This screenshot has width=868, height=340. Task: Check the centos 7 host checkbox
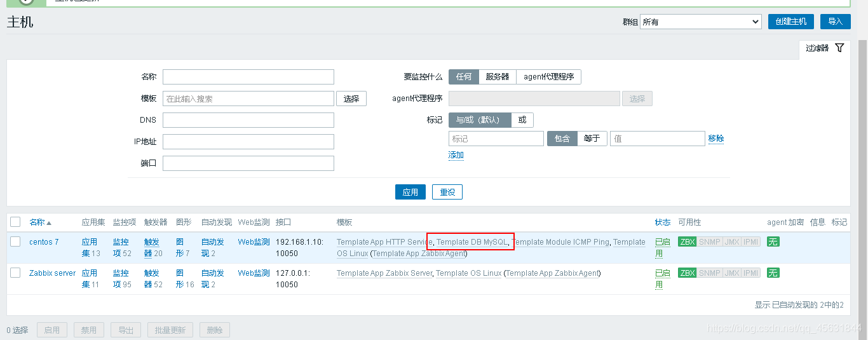pyautogui.click(x=15, y=241)
